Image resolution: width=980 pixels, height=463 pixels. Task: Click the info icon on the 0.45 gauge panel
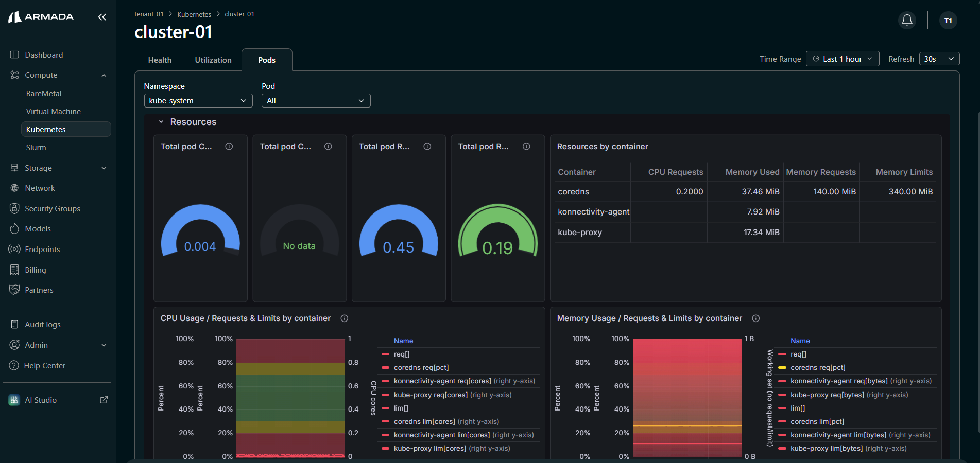427,147
